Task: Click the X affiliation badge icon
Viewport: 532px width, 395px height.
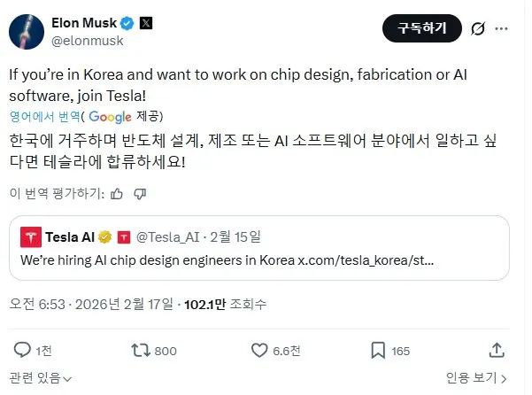Action: tap(147, 22)
